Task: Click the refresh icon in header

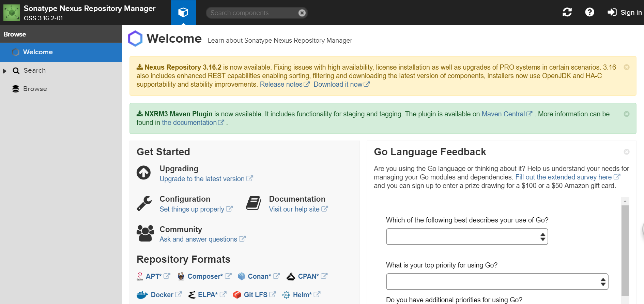Action: (x=567, y=12)
